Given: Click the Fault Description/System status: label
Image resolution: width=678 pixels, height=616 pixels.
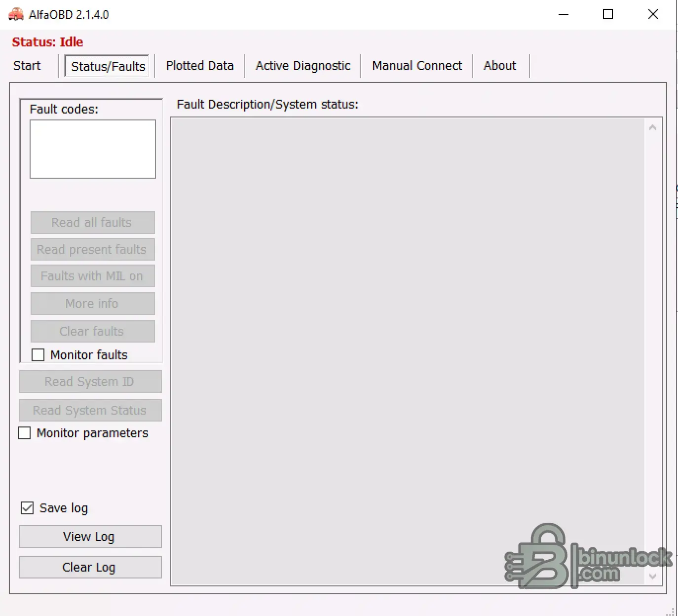Looking at the screenshot, I should point(267,105).
